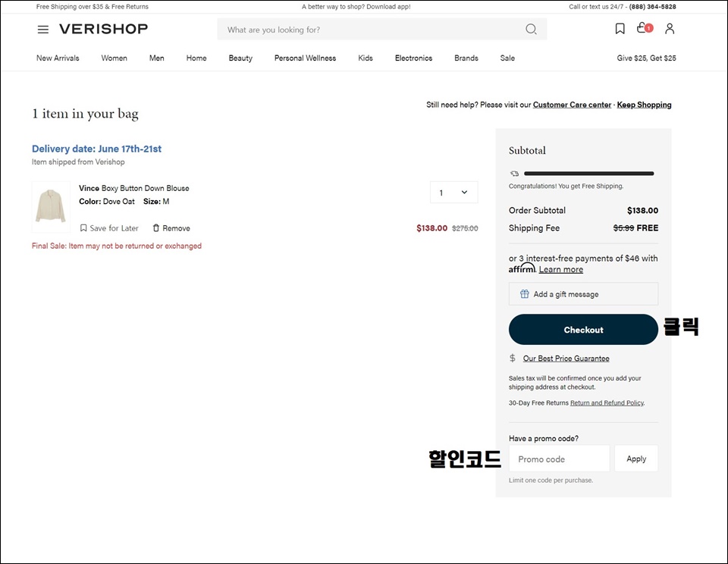This screenshot has width=728, height=564.
Task: Click the blouse product thumbnail
Action: pyautogui.click(x=51, y=206)
